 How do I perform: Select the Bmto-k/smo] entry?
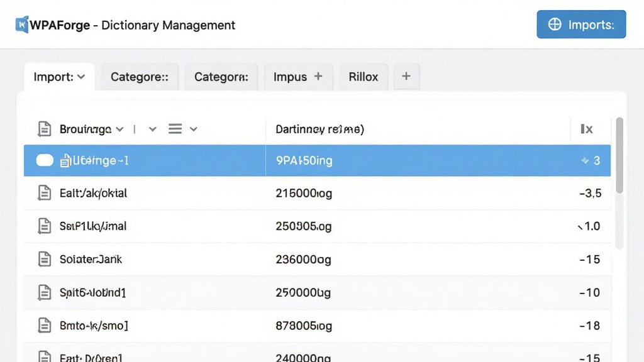pyautogui.click(x=94, y=326)
